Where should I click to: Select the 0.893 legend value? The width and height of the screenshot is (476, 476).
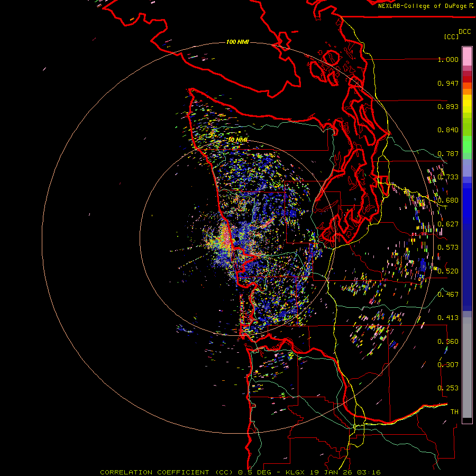[x=448, y=106]
